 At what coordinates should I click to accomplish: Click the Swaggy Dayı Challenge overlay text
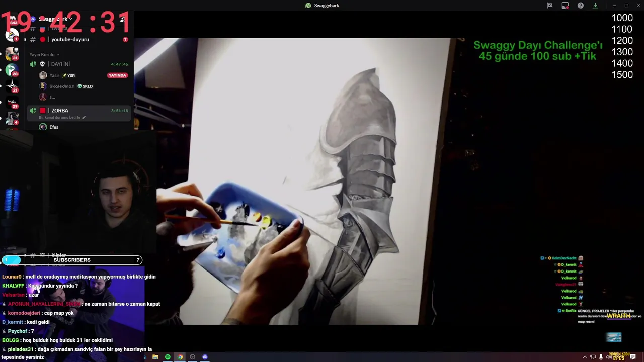coord(537,51)
